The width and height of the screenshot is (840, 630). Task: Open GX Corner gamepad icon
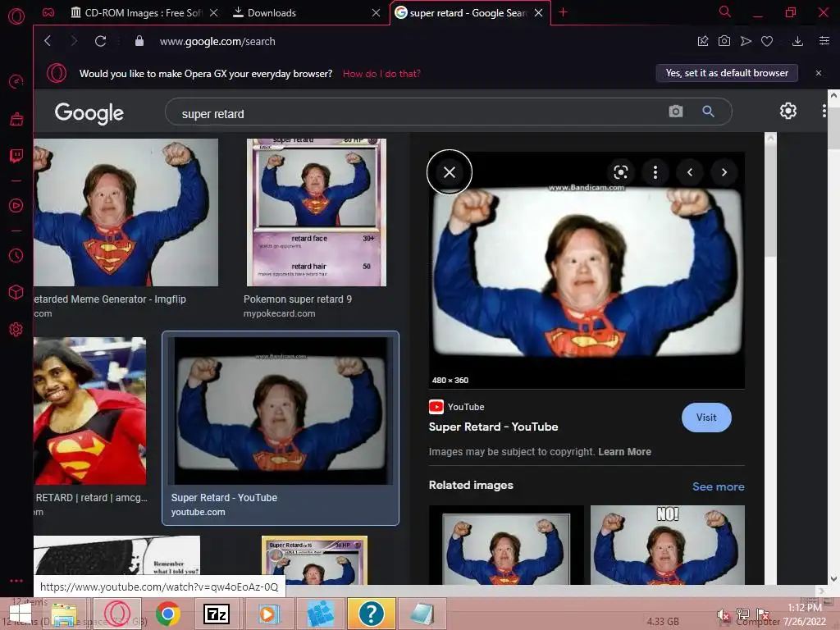48,12
